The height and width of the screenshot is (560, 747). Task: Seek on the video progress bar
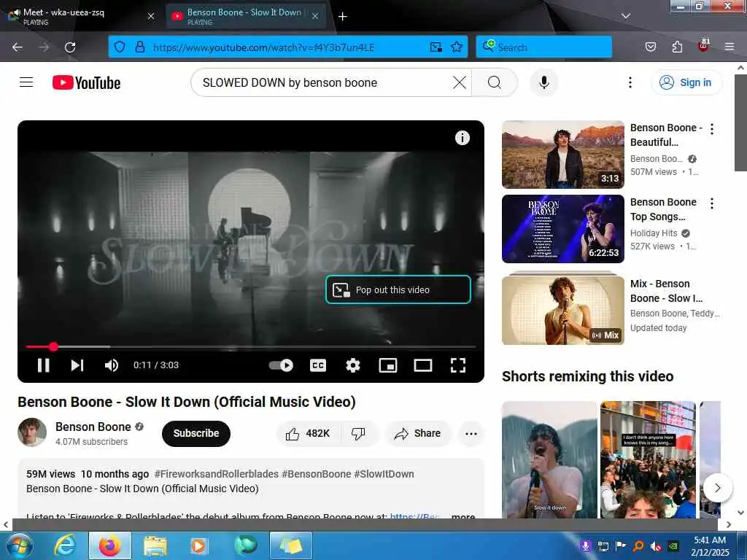point(251,346)
